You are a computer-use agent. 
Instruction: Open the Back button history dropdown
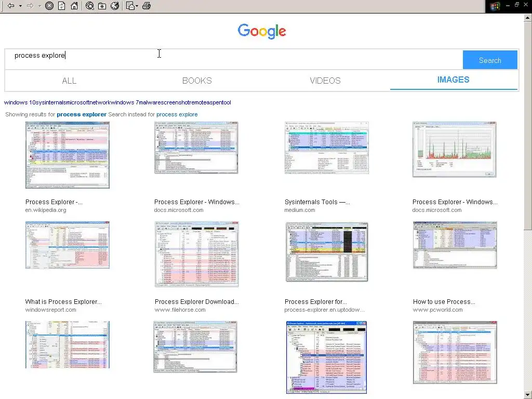click(20, 6)
